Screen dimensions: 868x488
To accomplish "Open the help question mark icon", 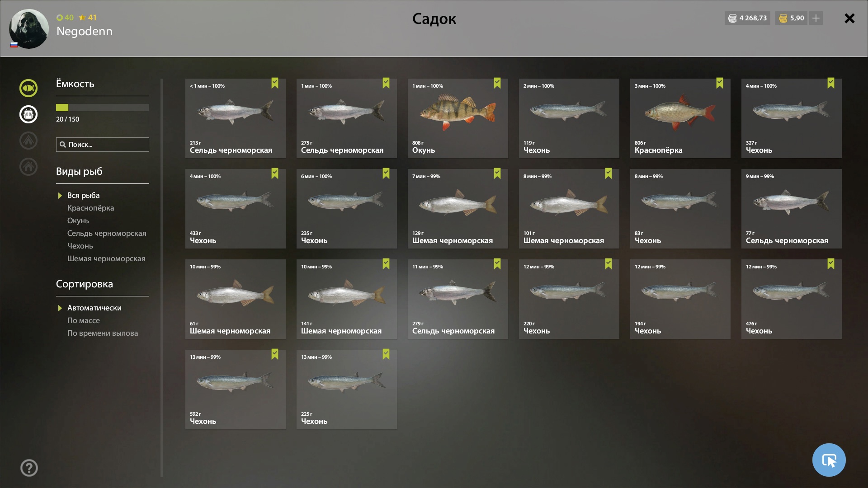I will coord(29,468).
